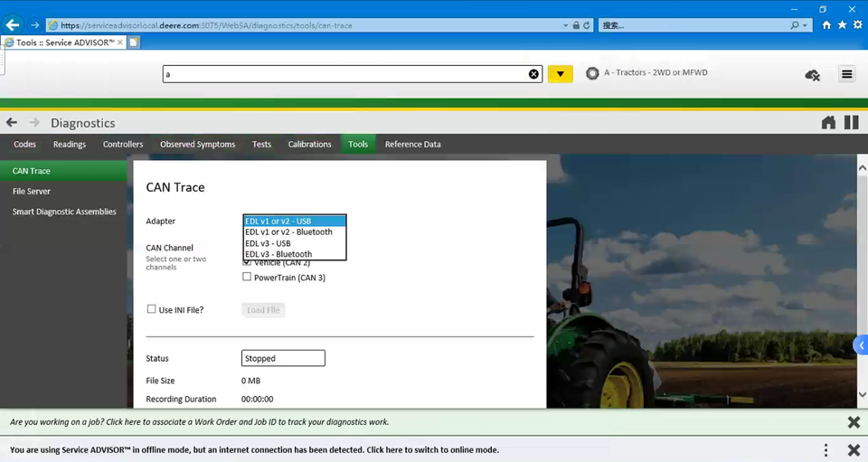Click the browser search magnifier icon
The width and height of the screenshot is (868, 462).
(x=795, y=25)
